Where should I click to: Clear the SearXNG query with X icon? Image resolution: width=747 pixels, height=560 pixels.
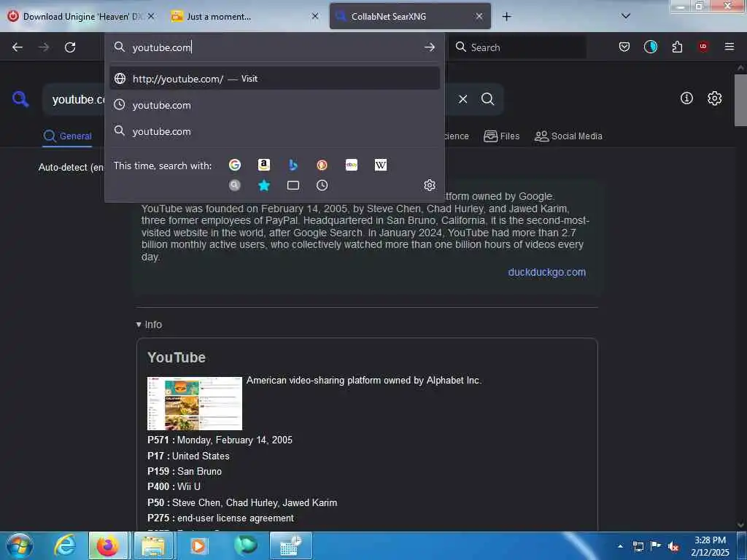click(462, 99)
